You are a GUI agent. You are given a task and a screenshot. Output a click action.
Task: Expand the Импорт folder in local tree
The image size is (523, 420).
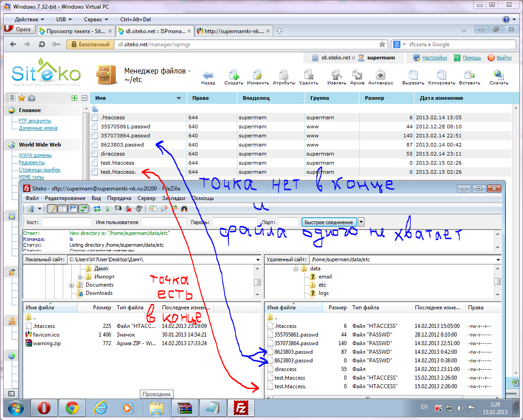pos(80,277)
